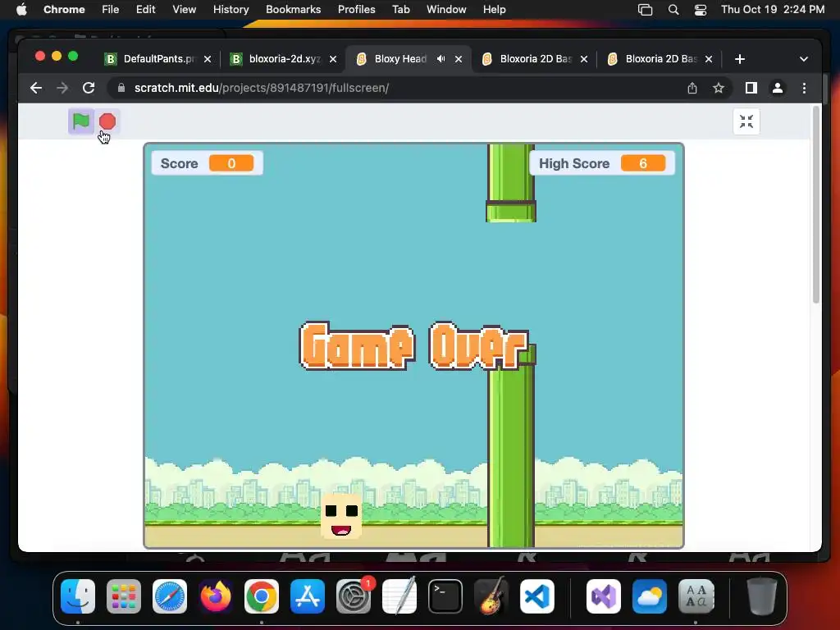Open the History menu
This screenshot has height=630, width=840.
click(x=231, y=10)
